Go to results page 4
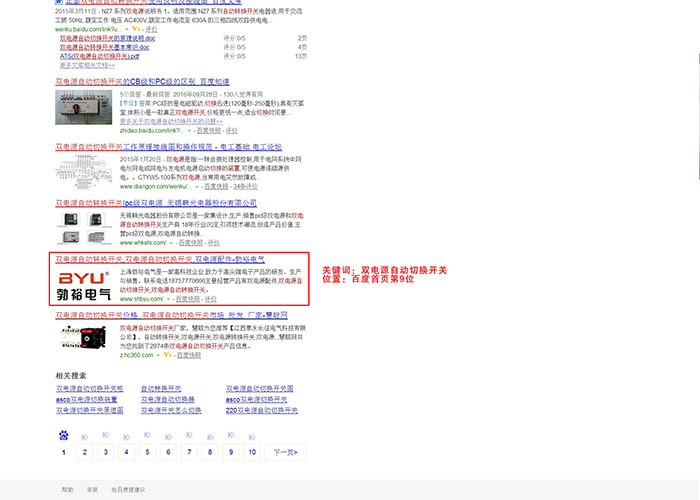Viewport: 700px width, 500px height. point(127,452)
